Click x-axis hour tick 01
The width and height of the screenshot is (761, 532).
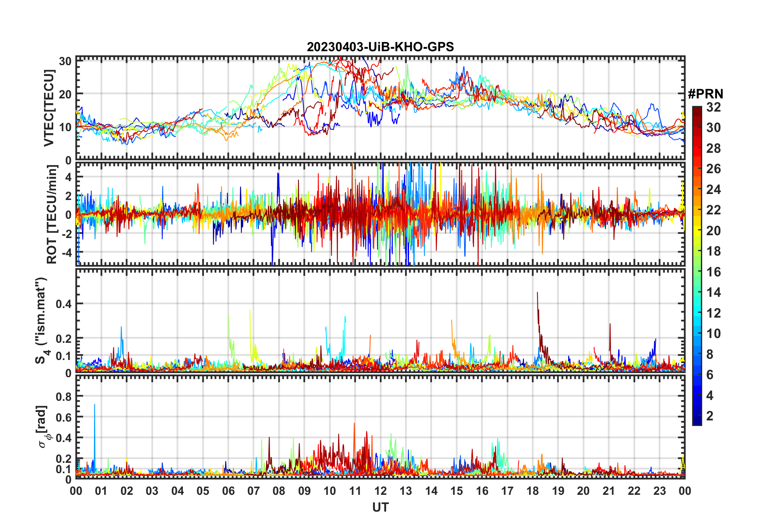pos(101,491)
